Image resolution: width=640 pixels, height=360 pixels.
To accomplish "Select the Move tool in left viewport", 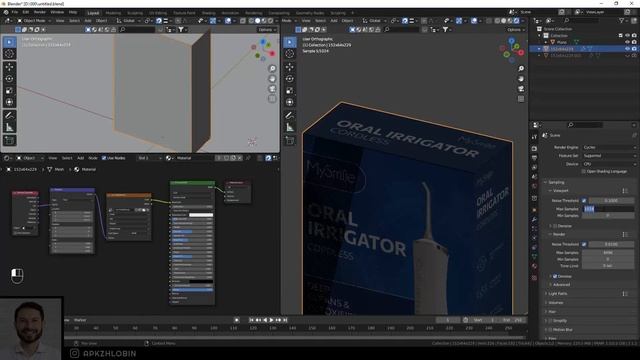I will coord(9,67).
